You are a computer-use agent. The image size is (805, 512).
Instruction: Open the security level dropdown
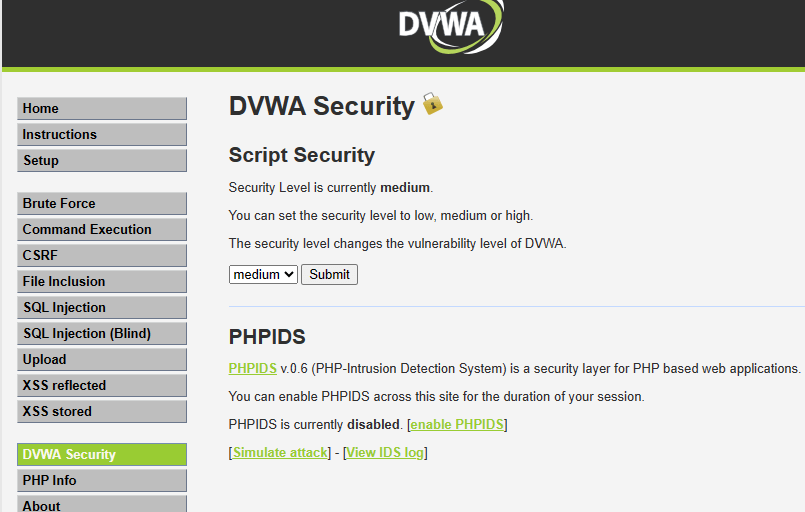(263, 274)
